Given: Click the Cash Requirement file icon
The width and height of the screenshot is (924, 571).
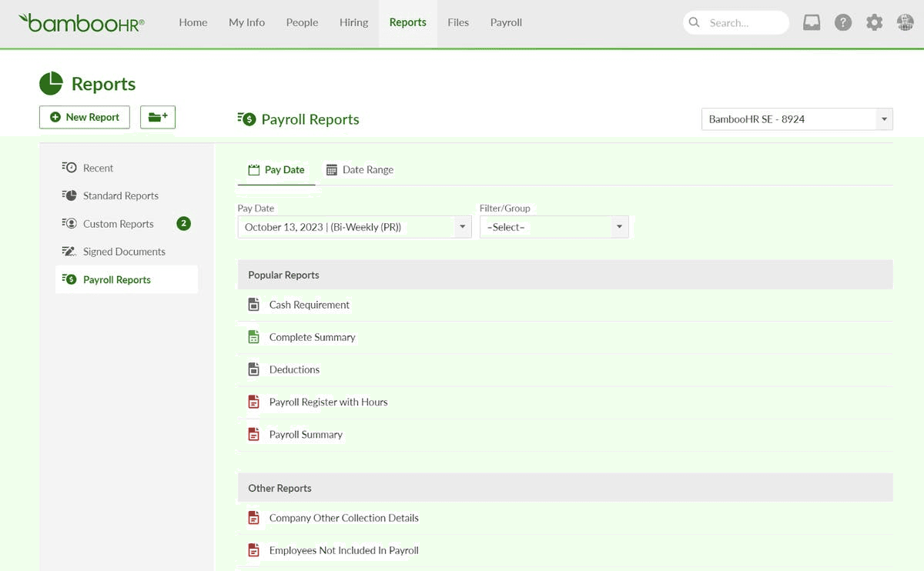Looking at the screenshot, I should [x=253, y=305].
